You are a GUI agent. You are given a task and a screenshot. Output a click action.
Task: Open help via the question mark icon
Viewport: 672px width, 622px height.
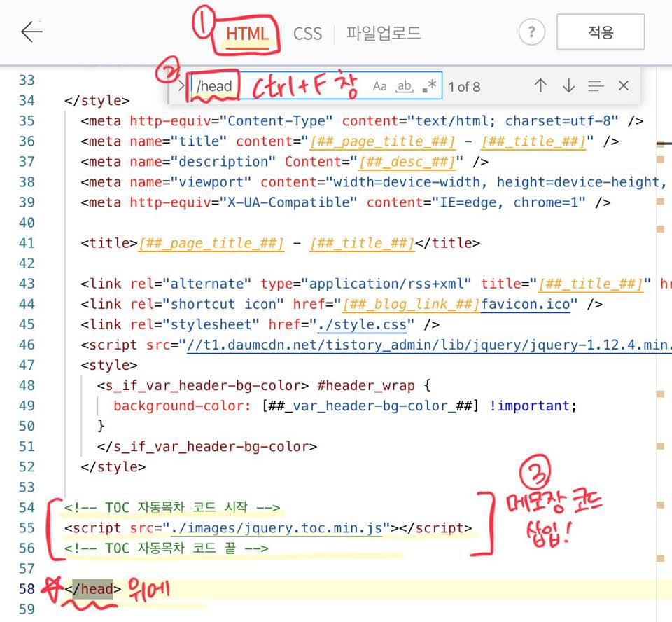coord(531,32)
